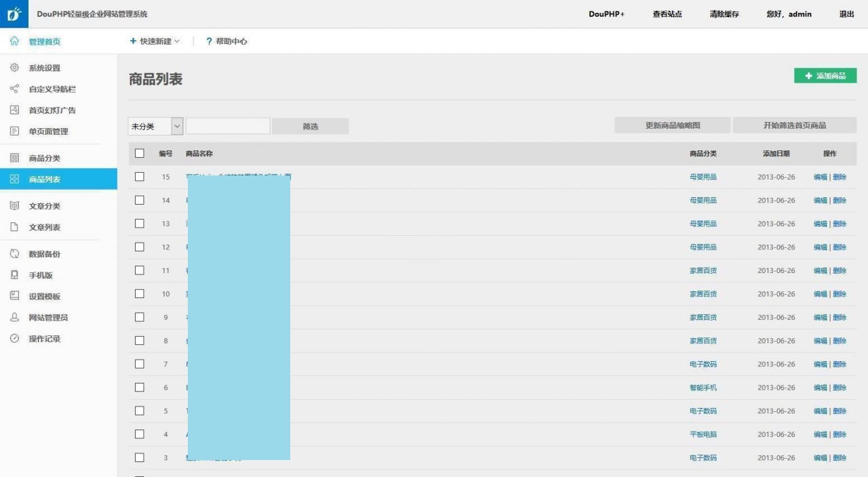Click the user icon for 网站管理员

coord(14,317)
